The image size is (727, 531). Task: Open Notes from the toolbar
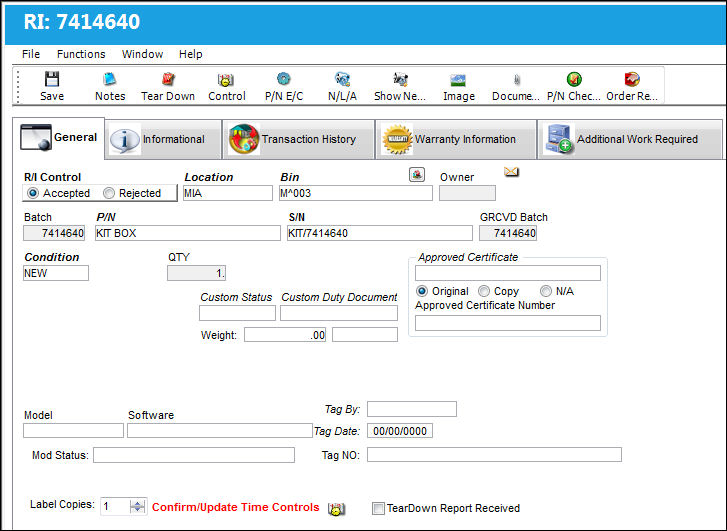pos(110,86)
